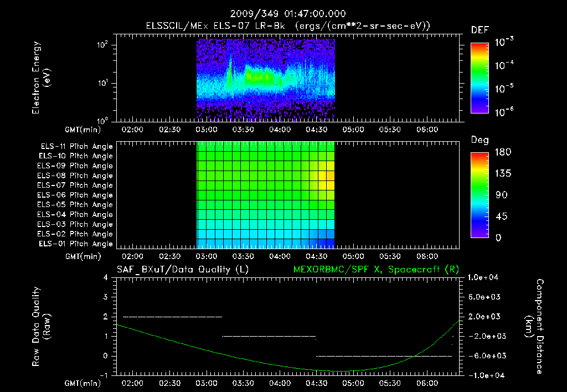Click the 180 tick on Deg color bar

[x=503, y=152]
